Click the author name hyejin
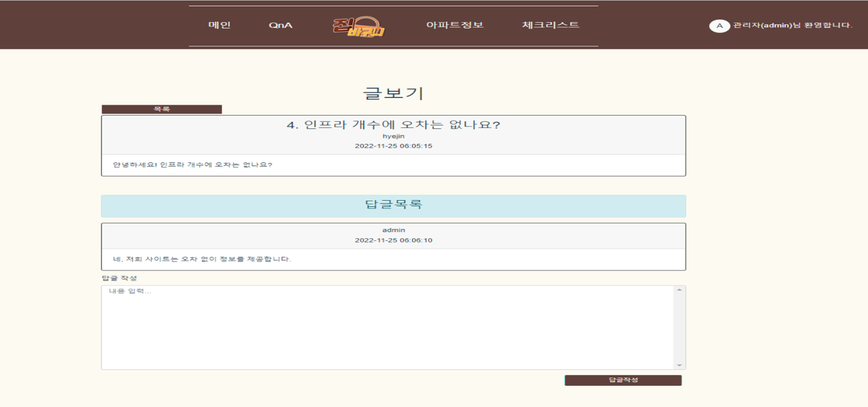The image size is (868, 407). (x=393, y=136)
